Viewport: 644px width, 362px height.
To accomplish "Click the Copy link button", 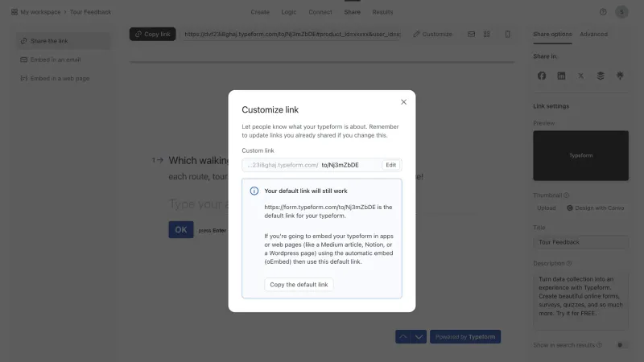I will (x=153, y=34).
